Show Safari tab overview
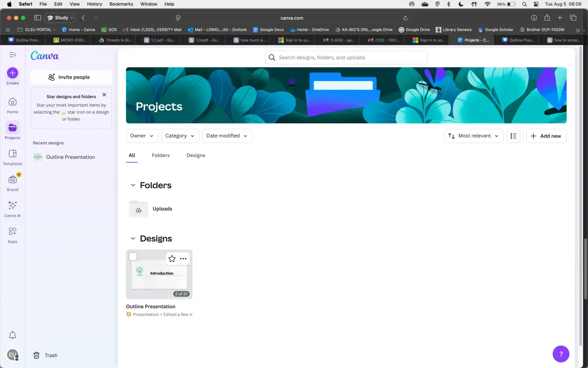 pyautogui.click(x=573, y=17)
